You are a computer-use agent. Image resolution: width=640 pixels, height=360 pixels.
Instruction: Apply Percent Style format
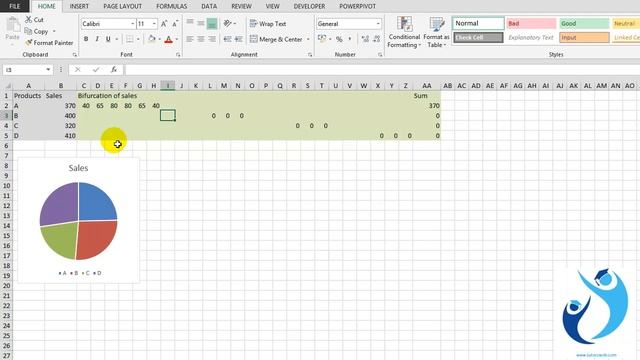click(x=339, y=39)
